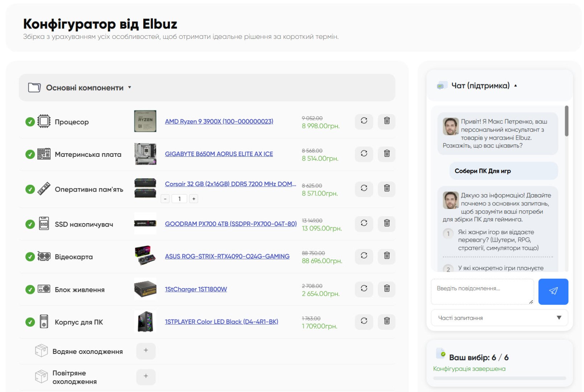Click the SSD накопичувач drive icon
Viewport: 584px width, 392px height.
tap(44, 224)
